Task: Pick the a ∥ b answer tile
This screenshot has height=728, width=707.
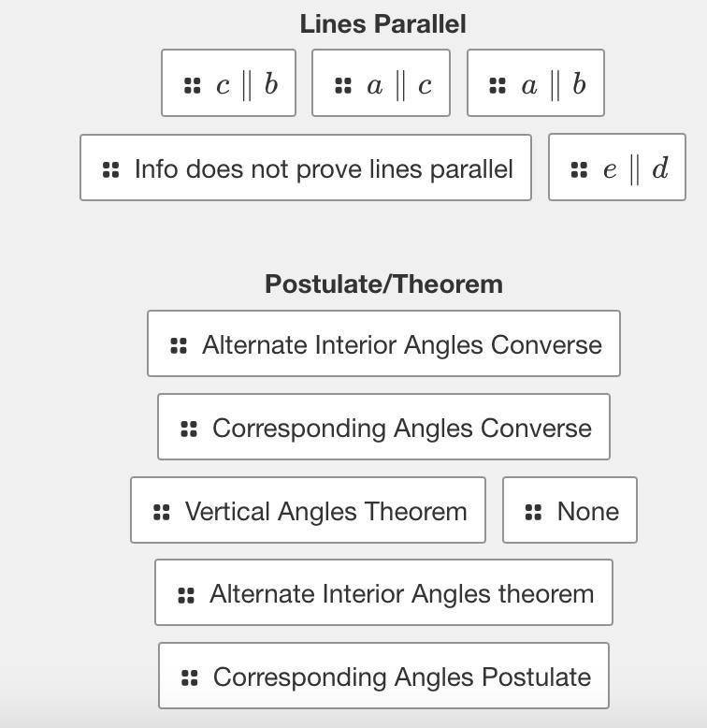Action: pos(536,82)
